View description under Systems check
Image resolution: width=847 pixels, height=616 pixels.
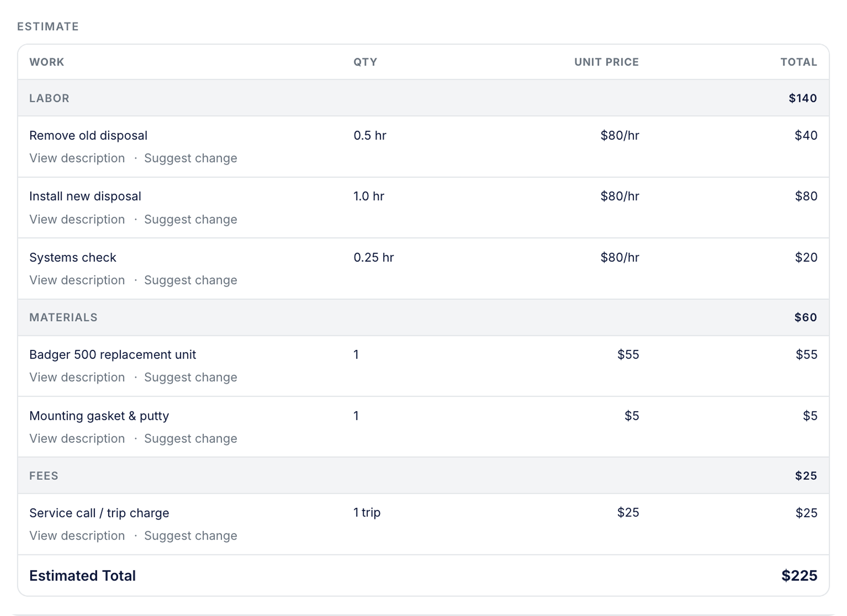tap(77, 280)
